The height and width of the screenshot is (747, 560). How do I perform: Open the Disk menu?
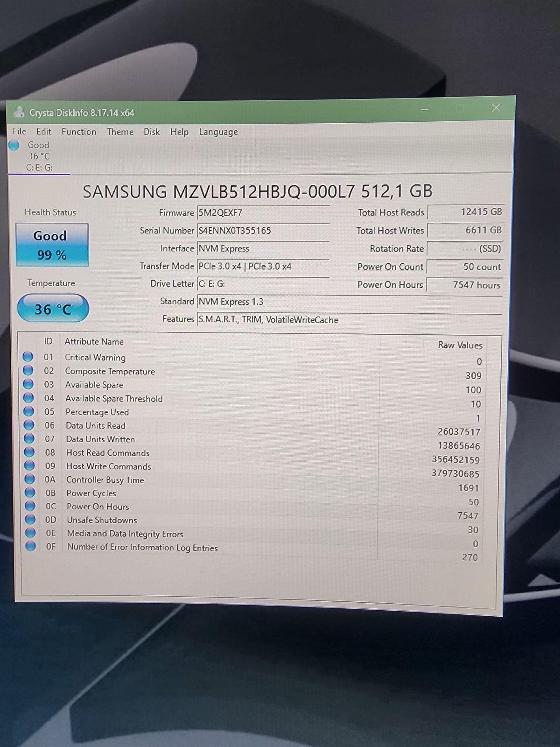coord(152,132)
